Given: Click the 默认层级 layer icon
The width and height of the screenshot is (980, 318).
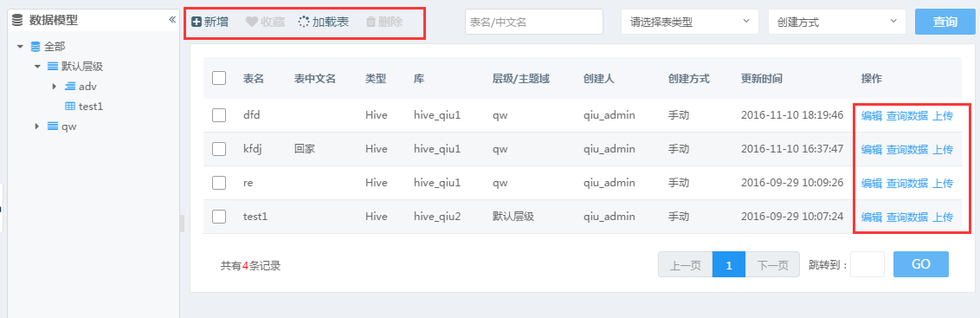Looking at the screenshot, I should click(x=53, y=66).
